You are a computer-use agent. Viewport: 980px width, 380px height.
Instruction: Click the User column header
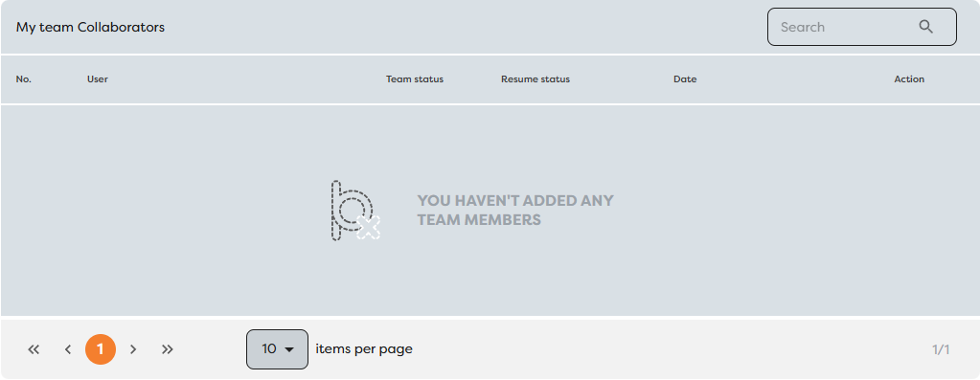click(98, 79)
